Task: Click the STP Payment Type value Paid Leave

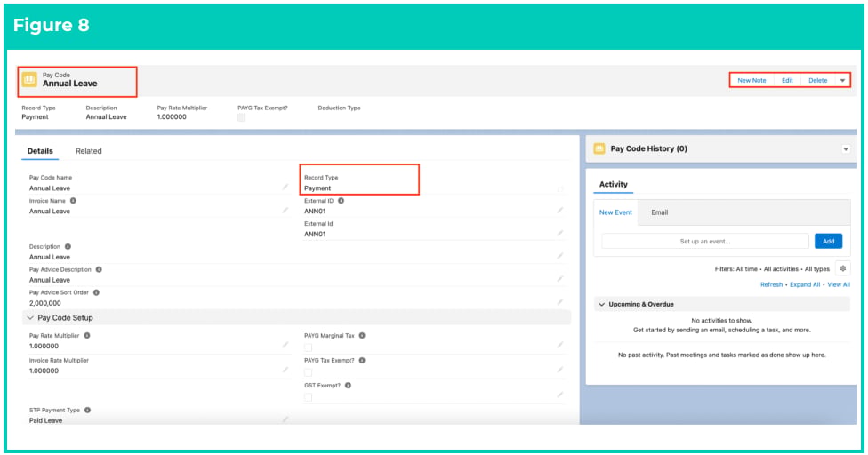Action: [45, 420]
